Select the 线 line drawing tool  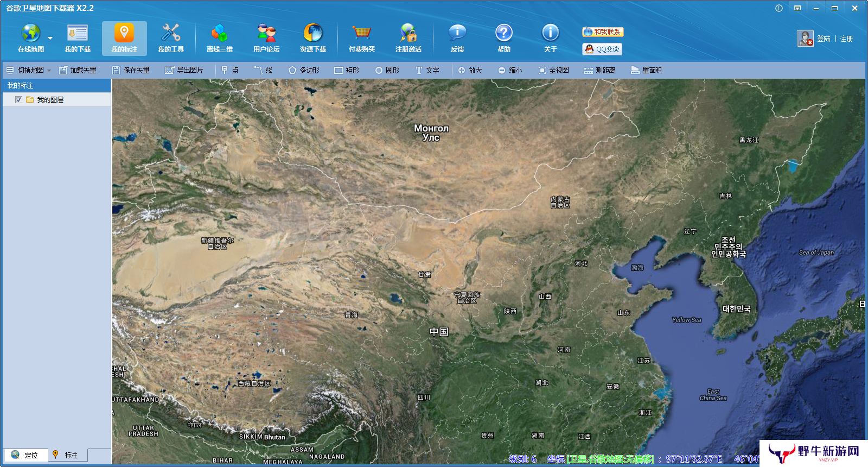click(263, 70)
